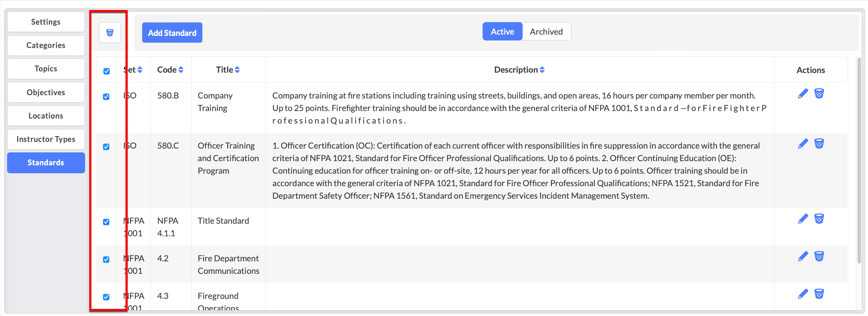Open the Locations section
The image size is (868, 316).
tap(46, 116)
